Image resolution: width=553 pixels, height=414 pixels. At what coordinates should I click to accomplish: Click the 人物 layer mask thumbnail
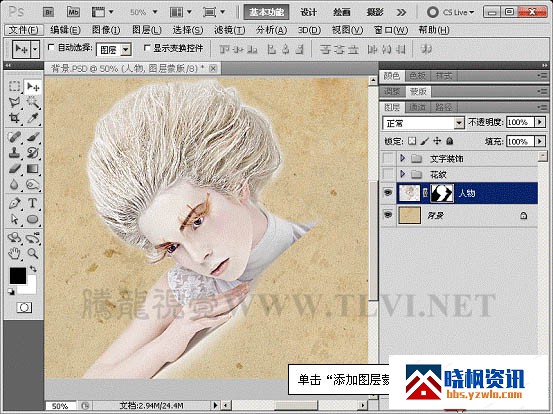[x=442, y=193]
